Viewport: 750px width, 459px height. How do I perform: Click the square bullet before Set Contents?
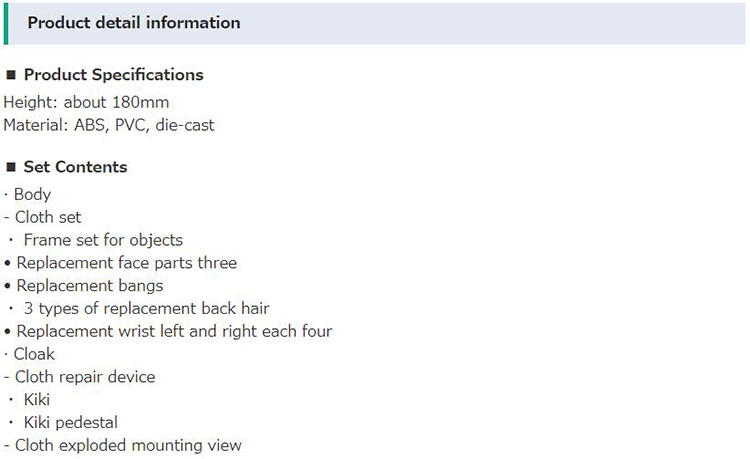pyautogui.click(x=11, y=167)
